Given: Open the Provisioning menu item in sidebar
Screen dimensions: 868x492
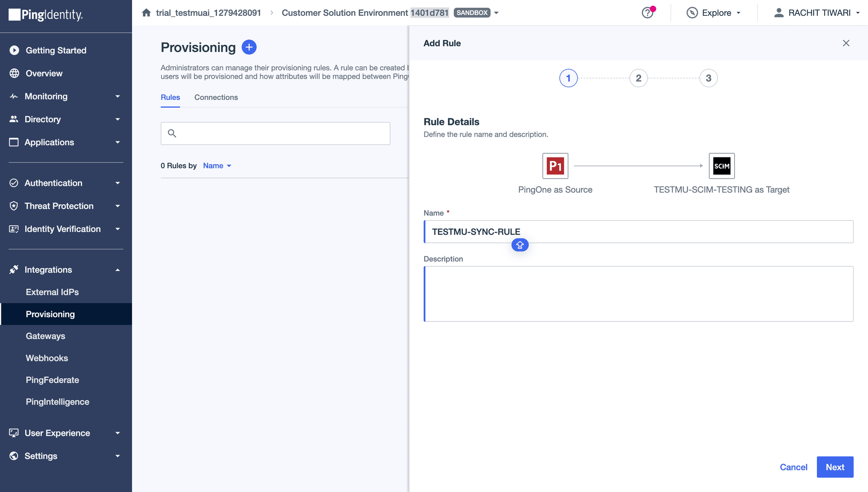Looking at the screenshot, I should coord(50,314).
